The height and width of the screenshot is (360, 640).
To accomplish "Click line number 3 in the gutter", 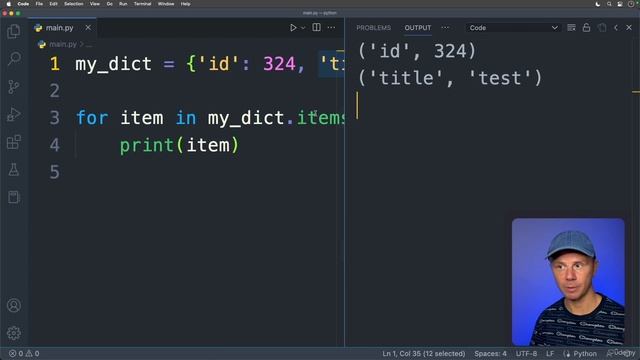I will click(55, 118).
